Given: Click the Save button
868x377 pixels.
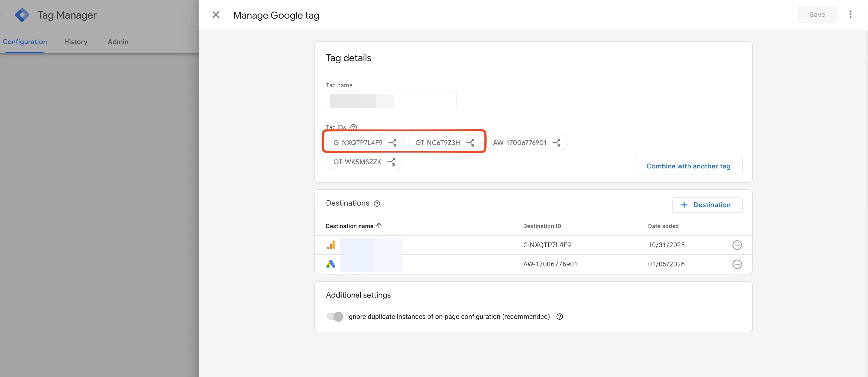Looking at the screenshot, I should 817,14.
